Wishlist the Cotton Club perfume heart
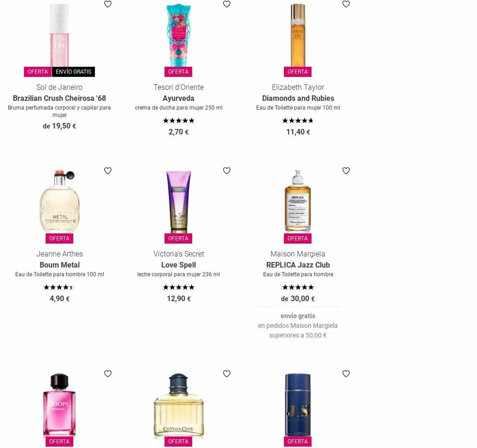This screenshot has height=448, width=477. (x=227, y=374)
